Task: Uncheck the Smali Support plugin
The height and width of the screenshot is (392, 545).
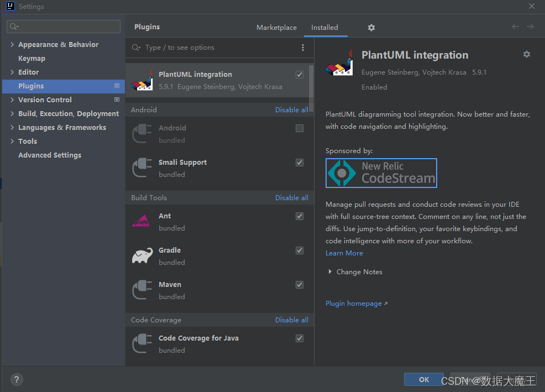Action: 300,163
